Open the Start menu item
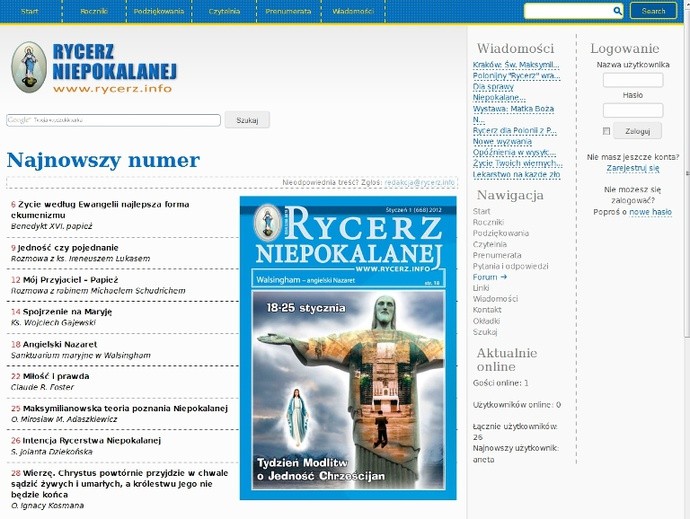This screenshot has width=690, height=519. [x=29, y=11]
